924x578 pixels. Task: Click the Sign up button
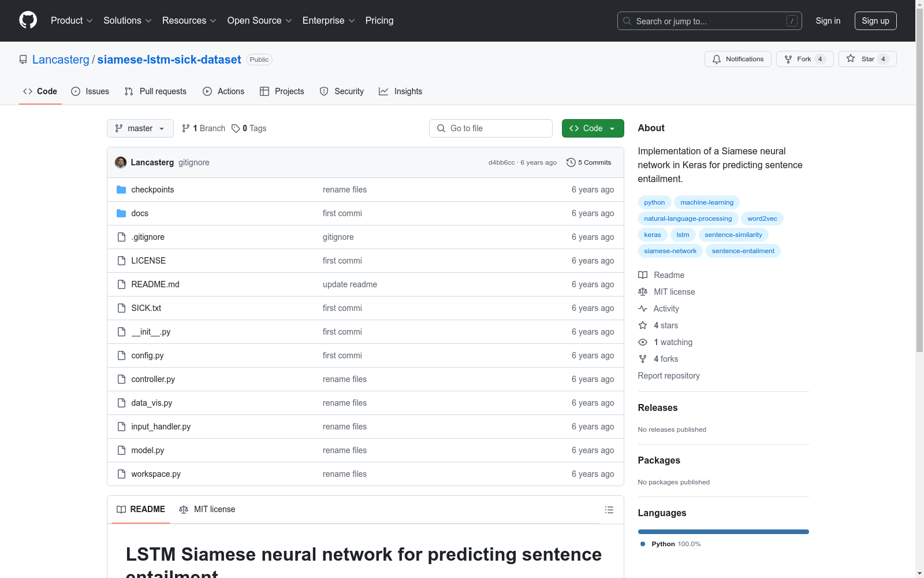[x=875, y=21]
